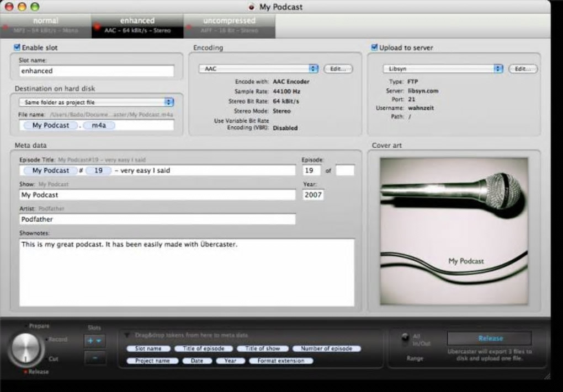Click the add slot plus button
This screenshot has height=392, width=563.
[95, 341]
